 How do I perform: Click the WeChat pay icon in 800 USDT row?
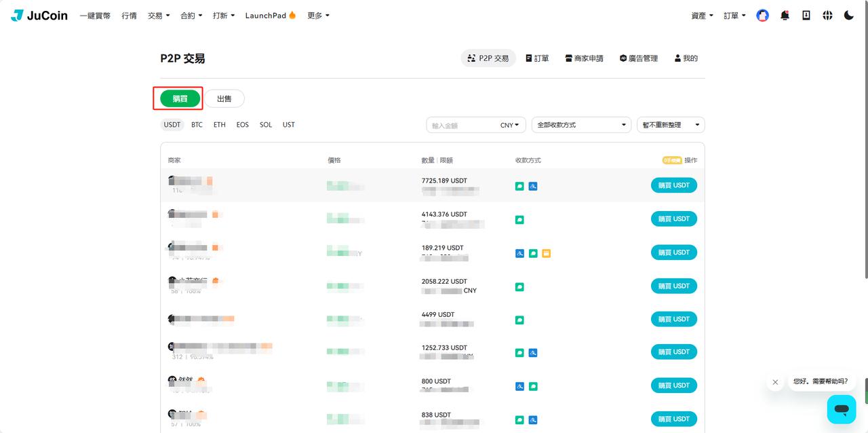(x=533, y=386)
